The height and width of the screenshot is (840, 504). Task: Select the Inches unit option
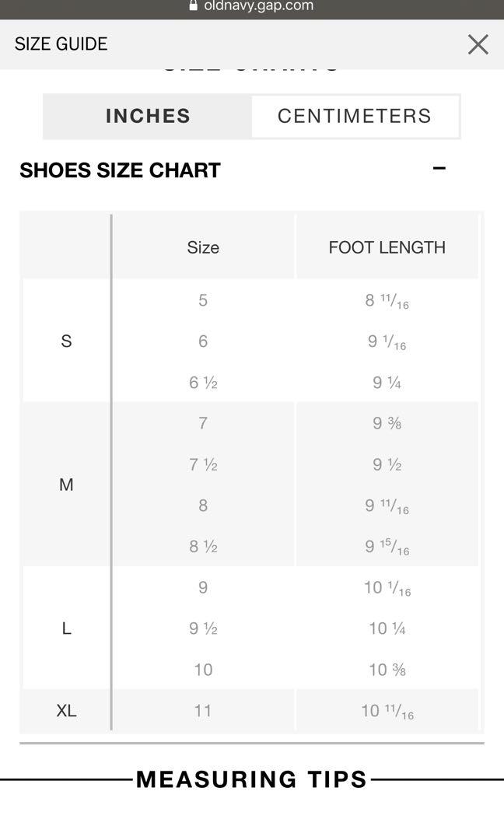pyautogui.click(x=148, y=116)
